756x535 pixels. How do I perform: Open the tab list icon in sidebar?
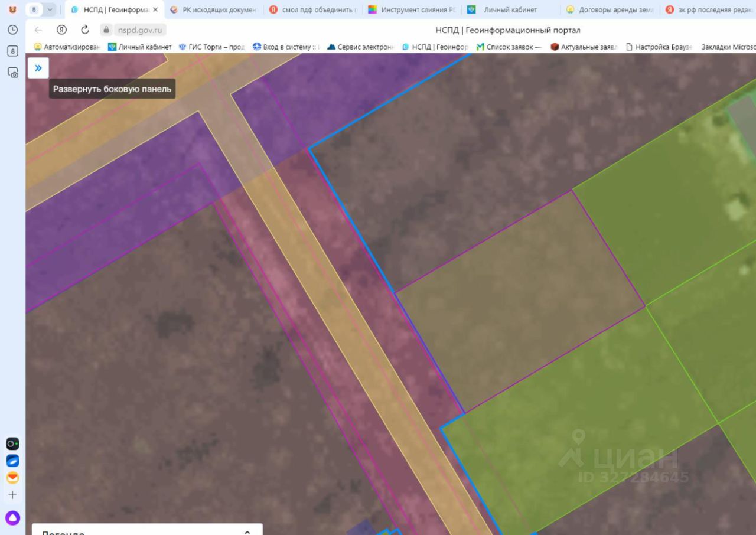click(x=12, y=51)
